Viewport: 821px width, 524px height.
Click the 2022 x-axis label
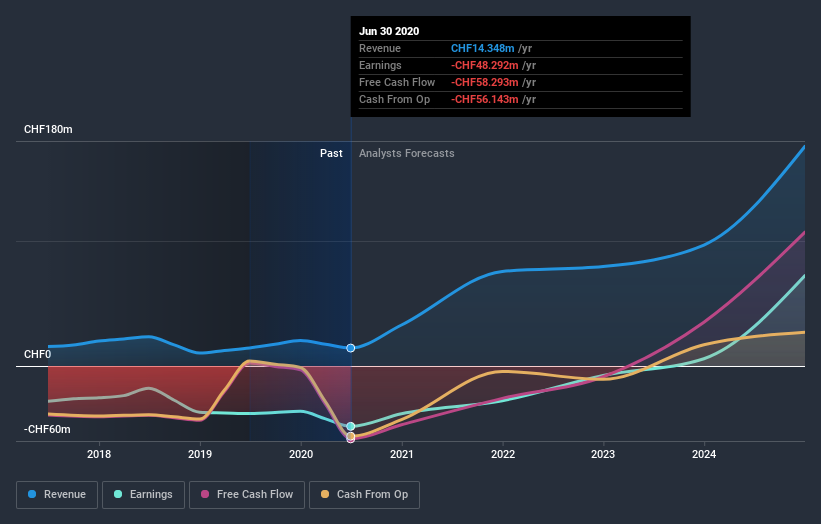pyautogui.click(x=503, y=454)
